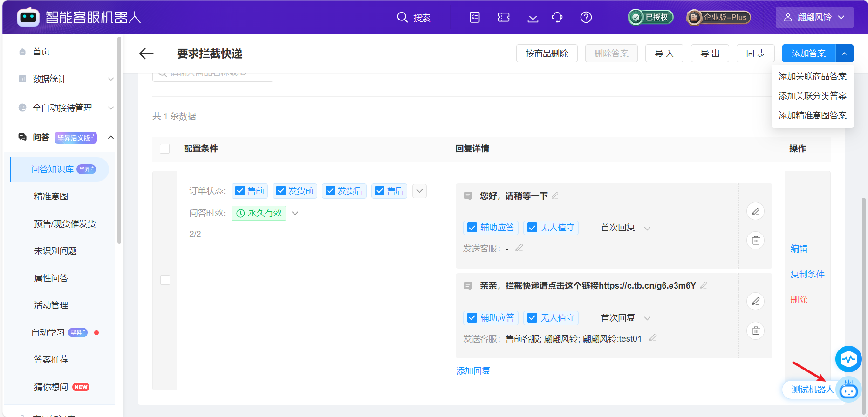The width and height of the screenshot is (868, 417).
Task: Open the user account 翩翩风铃 dropdown
Action: (x=814, y=17)
